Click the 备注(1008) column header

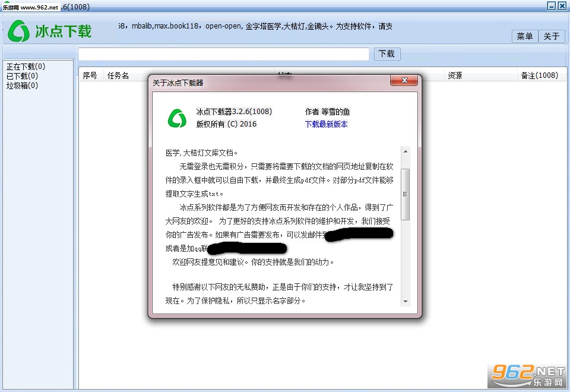[x=539, y=75]
